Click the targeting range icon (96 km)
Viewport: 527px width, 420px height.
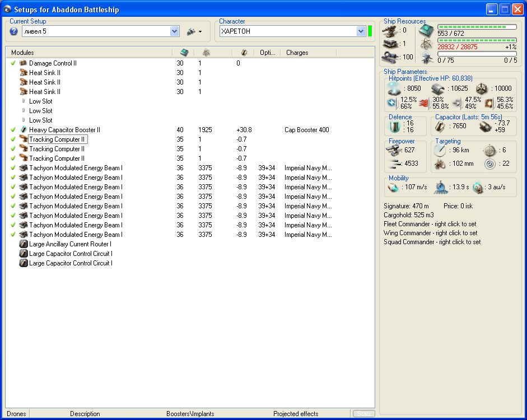[x=440, y=151]
